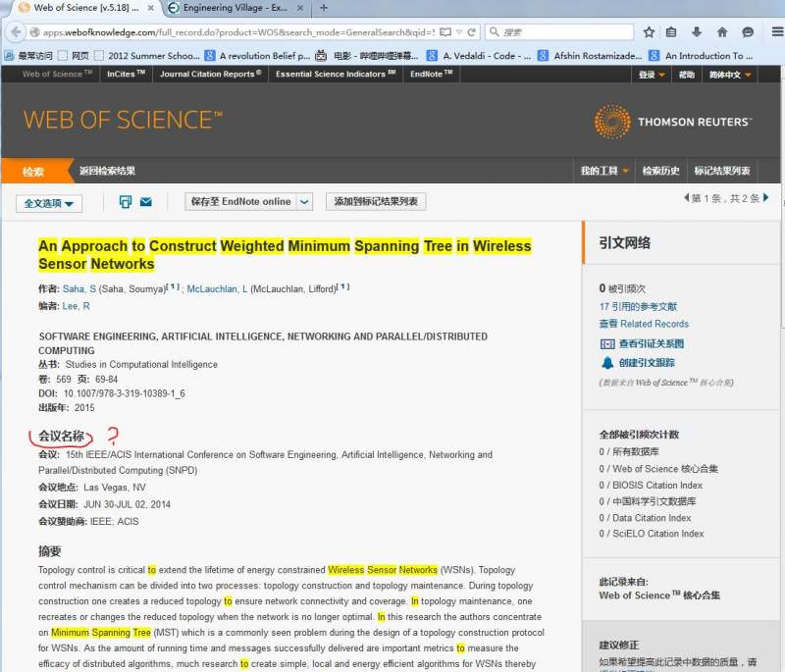Click 返回检索结果 to return to results

click(x=107, y=171)
